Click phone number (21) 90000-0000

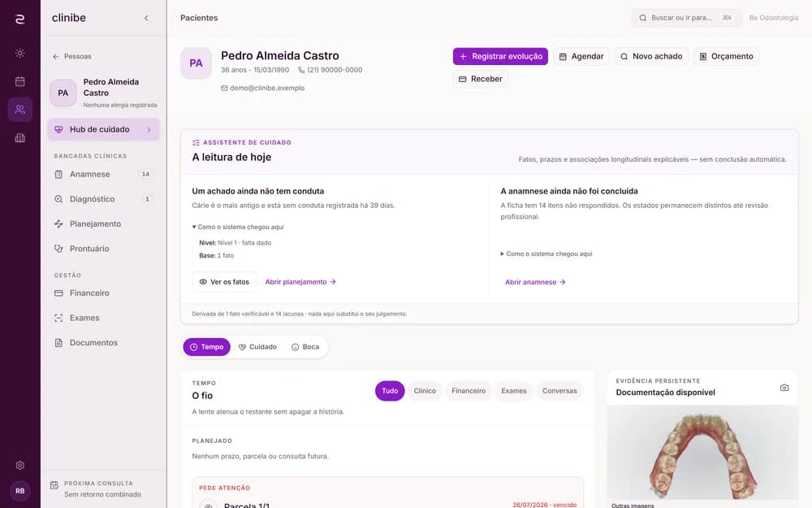[330, 70]
